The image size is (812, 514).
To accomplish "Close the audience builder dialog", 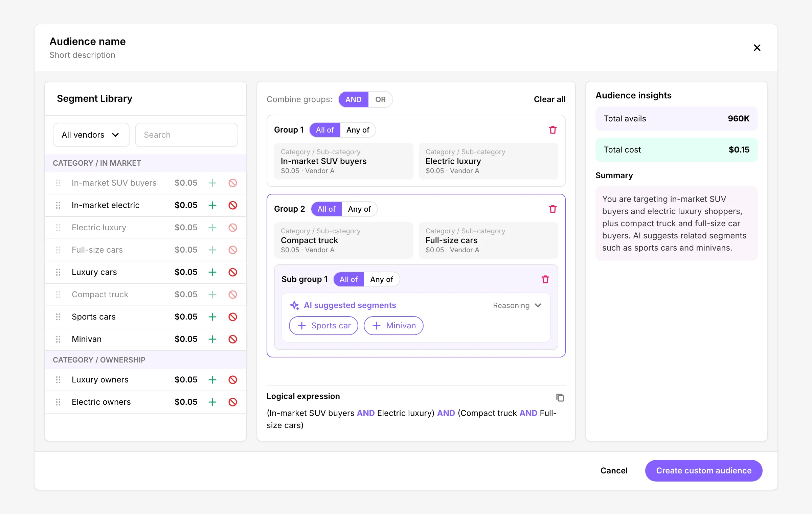I will tap(757, 48).
